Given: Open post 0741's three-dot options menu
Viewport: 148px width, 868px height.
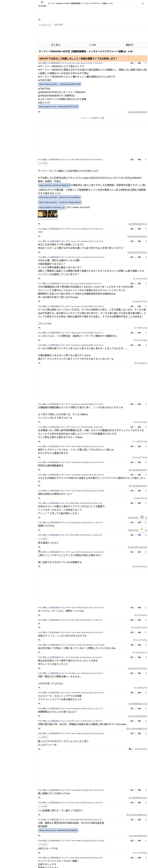Looking at the screenshot, I should (146, 790).
